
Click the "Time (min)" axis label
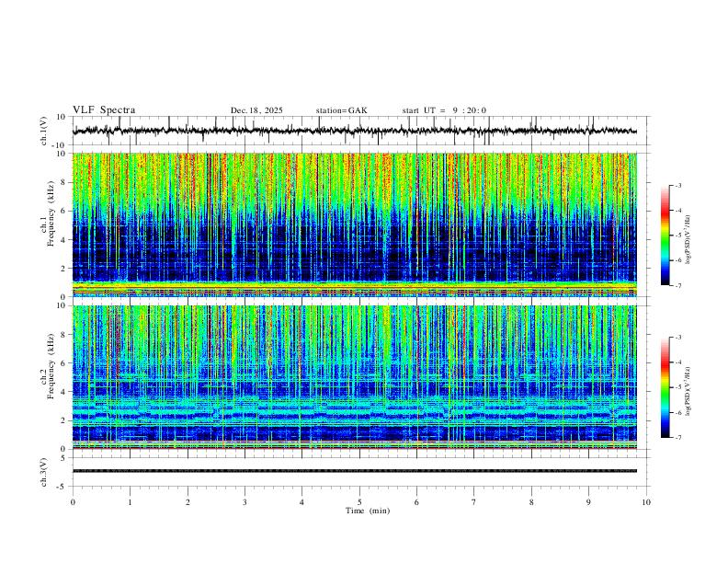click(x=368, y=511)
